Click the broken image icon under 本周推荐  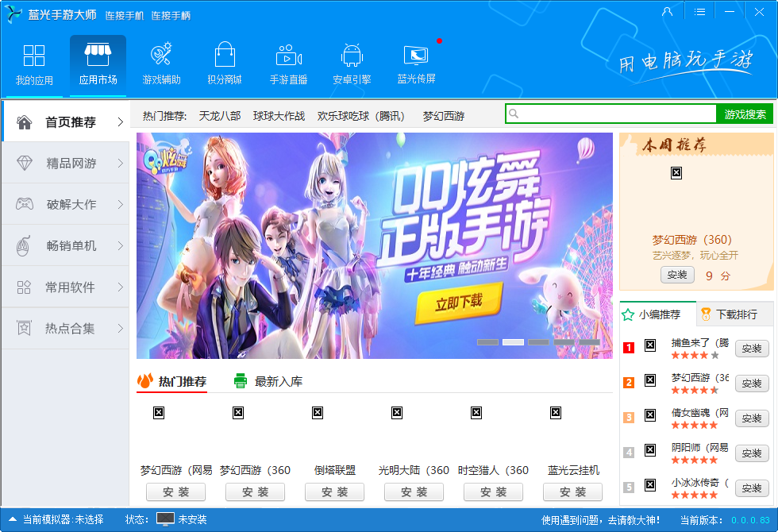pos(676,173)
